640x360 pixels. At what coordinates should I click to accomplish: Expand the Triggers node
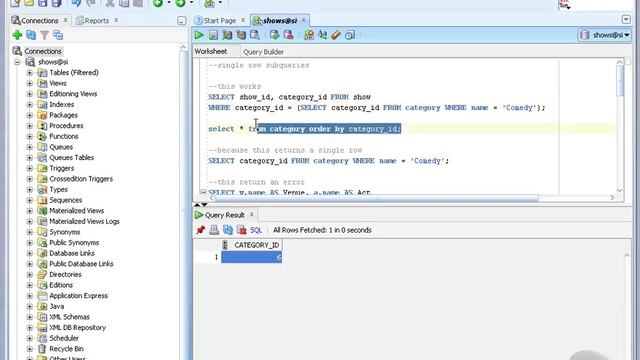pyautogui.click(x=29, y=168)
